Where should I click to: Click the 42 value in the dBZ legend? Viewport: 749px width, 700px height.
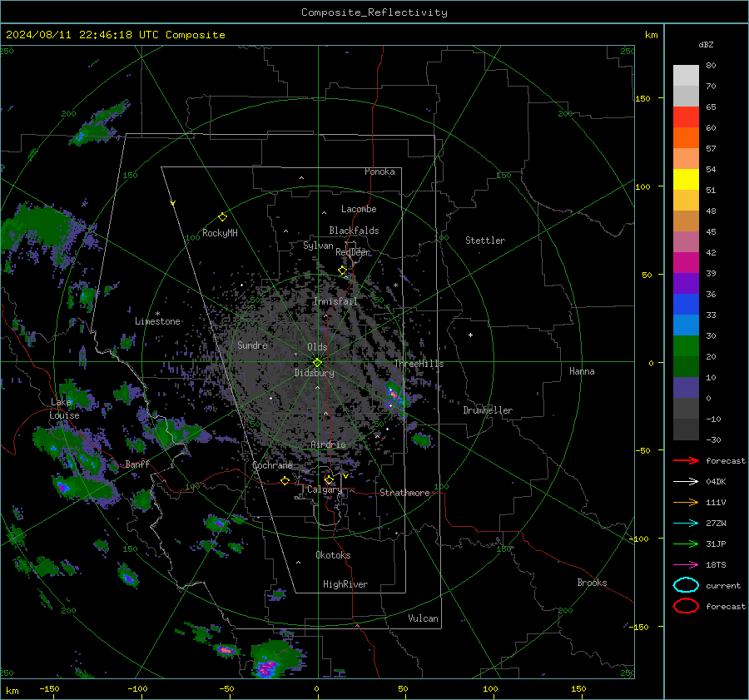point(711,252)
